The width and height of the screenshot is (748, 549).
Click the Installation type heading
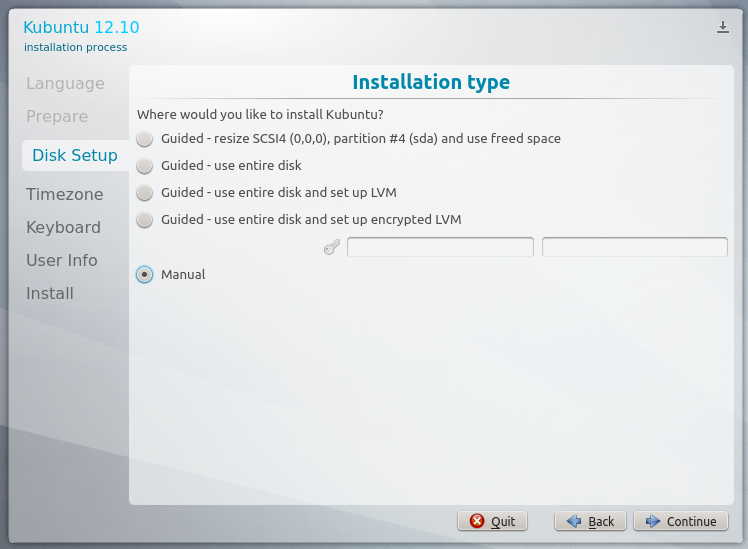pyautogui.click(x=431, y=82)
